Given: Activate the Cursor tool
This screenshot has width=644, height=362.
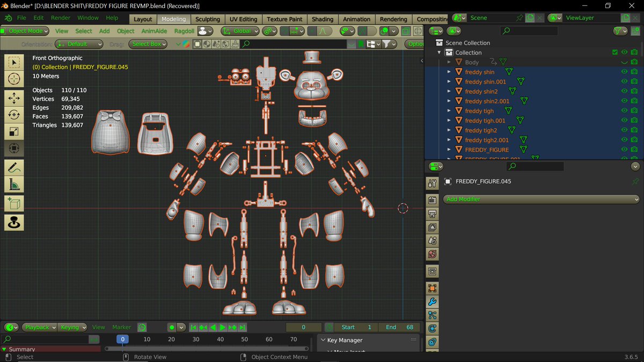Looking at the screenshot, I should 14,79.
